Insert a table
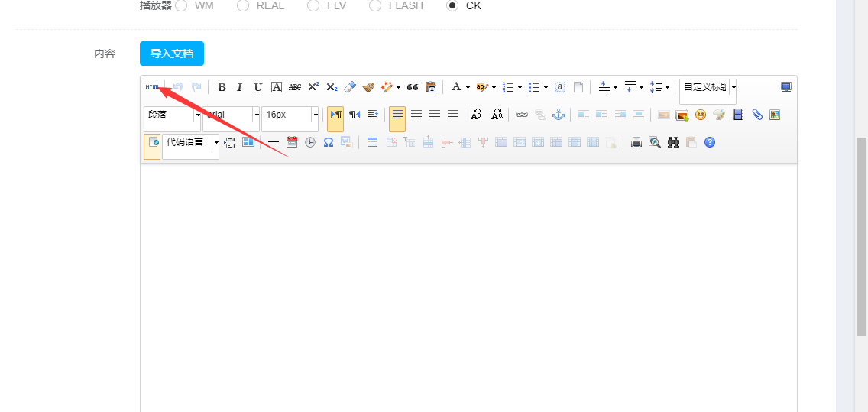 point(373,142)
